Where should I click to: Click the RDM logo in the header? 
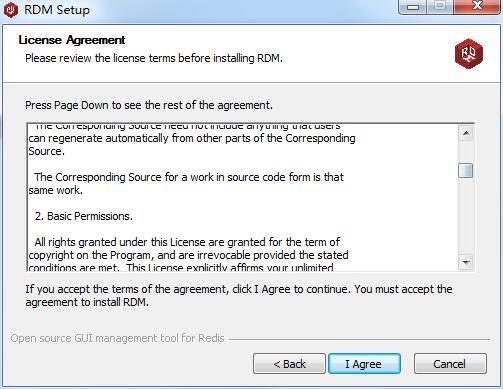click(469, 53)
